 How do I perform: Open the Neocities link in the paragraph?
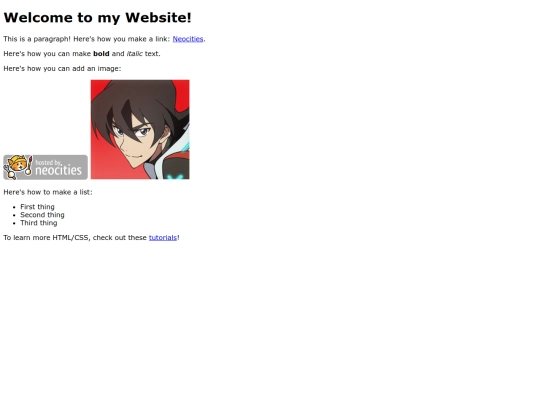(188, 39)
